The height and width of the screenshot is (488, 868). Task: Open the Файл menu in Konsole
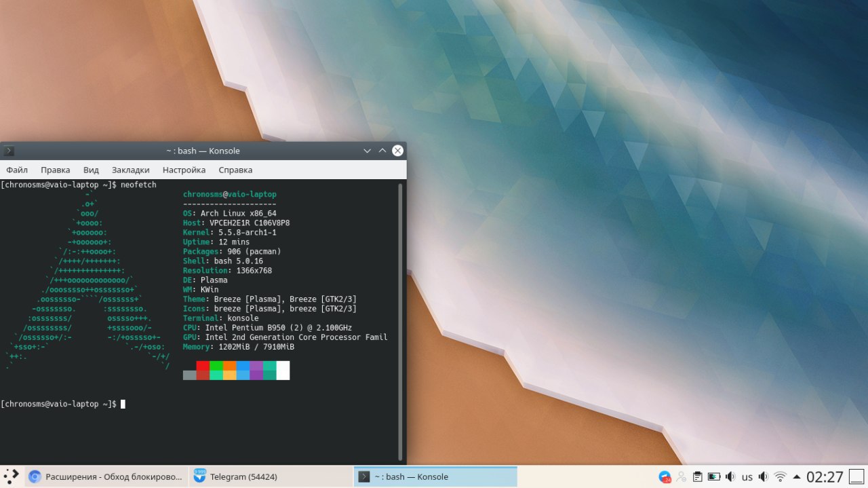click(x=17, y=170)
